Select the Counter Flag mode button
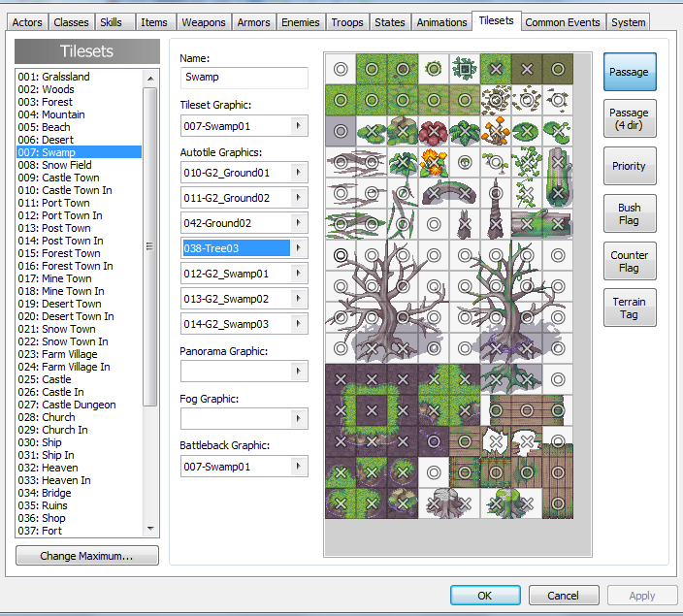 [x=630, y=261]
